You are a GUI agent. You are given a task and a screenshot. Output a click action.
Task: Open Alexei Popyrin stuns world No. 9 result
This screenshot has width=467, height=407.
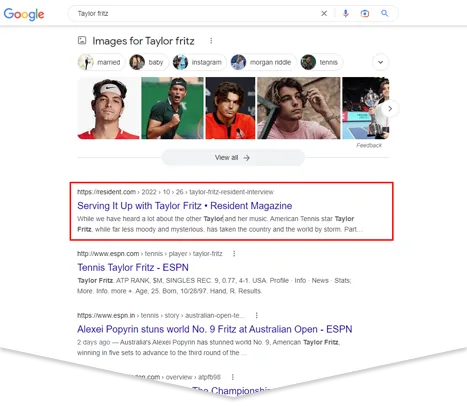[215, 329]
